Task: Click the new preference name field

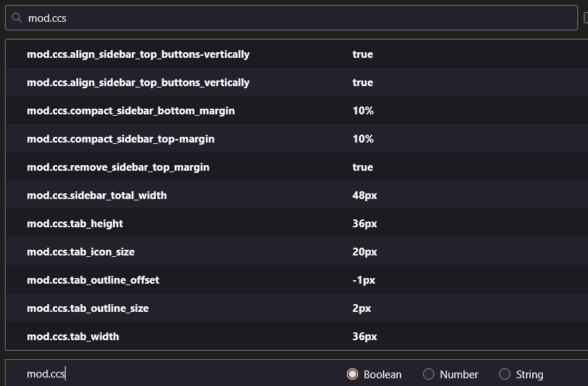Action: click(173, 374)
